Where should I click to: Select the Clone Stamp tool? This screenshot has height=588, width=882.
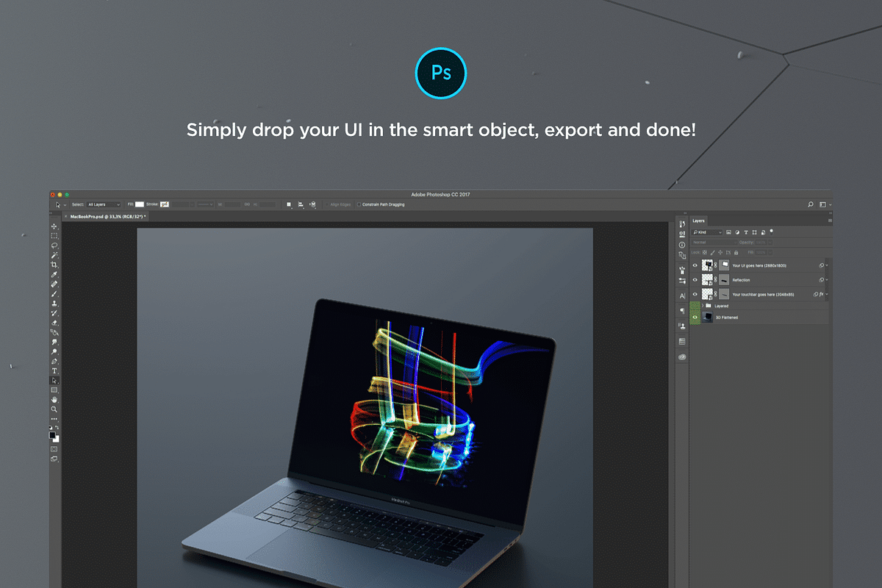[54, 303]
